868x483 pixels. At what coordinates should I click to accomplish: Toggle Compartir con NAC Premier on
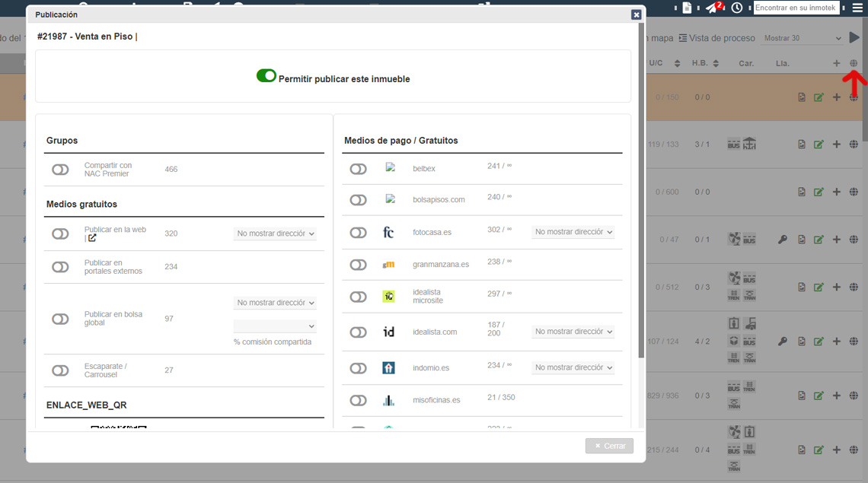(x=60, y=170)
